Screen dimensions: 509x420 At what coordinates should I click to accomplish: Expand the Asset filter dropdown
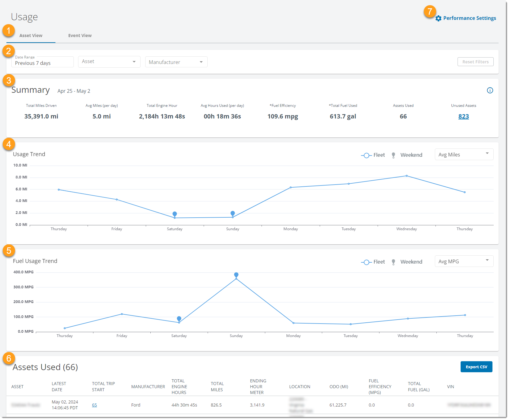pyautogui.click(x=109, y=62)
